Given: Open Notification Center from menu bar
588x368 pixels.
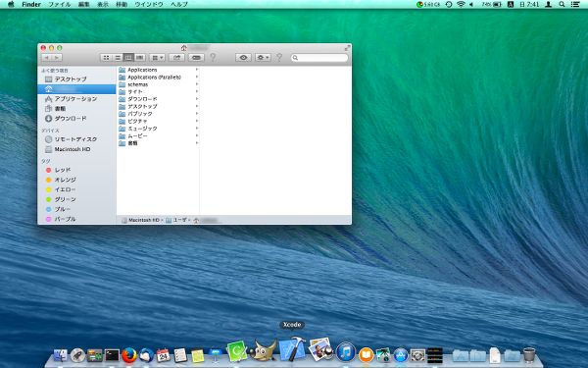Looking at the screenshot, I should pyautogui.click(x=575, y=5).
